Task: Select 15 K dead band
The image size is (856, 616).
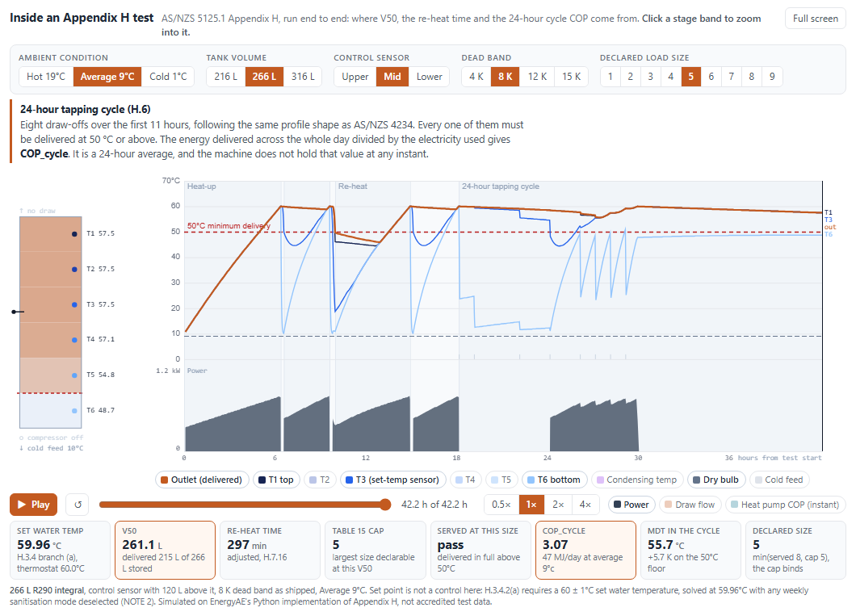Action: [572, 77]
